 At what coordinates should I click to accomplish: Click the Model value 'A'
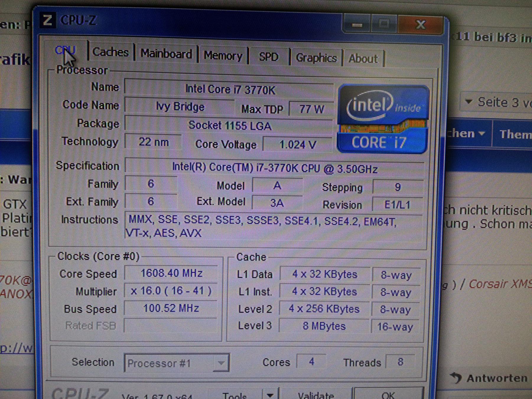pyautogui.click(x=277, y=186)
